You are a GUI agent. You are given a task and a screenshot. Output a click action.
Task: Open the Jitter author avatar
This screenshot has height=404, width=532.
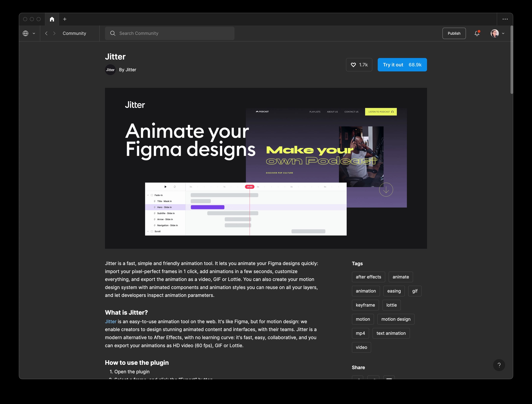point(110,70)
